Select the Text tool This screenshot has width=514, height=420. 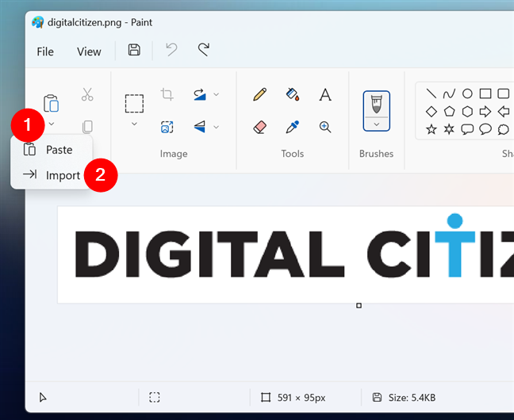click(x=325, y=94)
